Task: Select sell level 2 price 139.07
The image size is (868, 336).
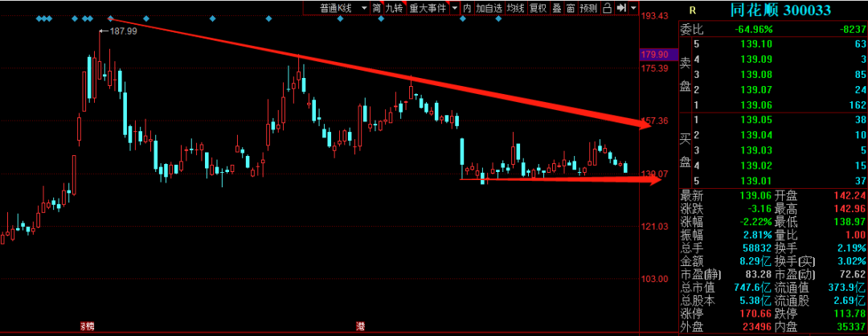Action: point(756,90)
